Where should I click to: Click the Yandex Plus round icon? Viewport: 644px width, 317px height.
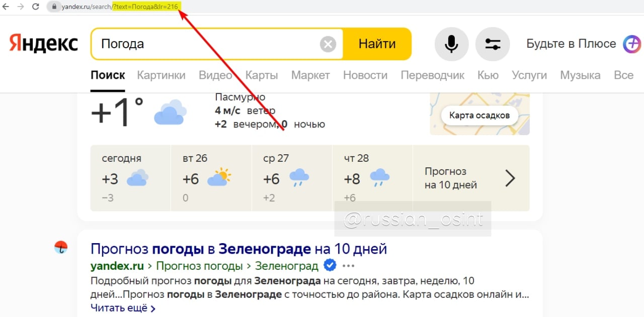(632, 44)
